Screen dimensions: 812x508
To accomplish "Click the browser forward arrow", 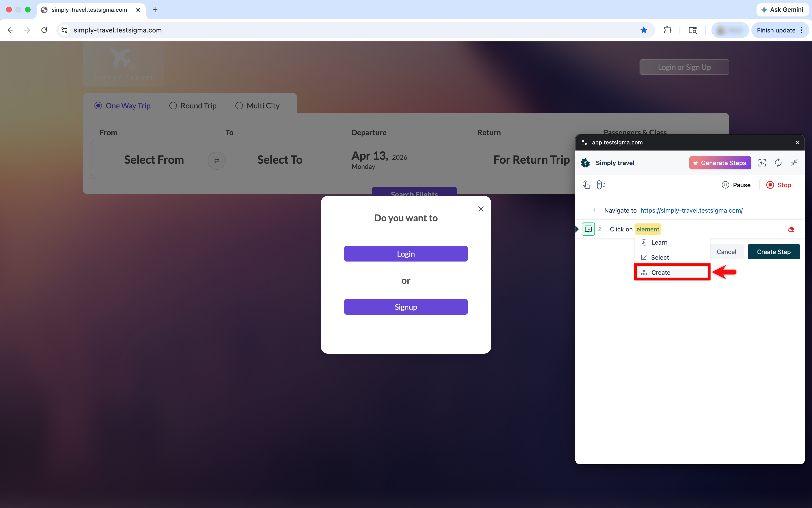I will click(x=27, y=30).
